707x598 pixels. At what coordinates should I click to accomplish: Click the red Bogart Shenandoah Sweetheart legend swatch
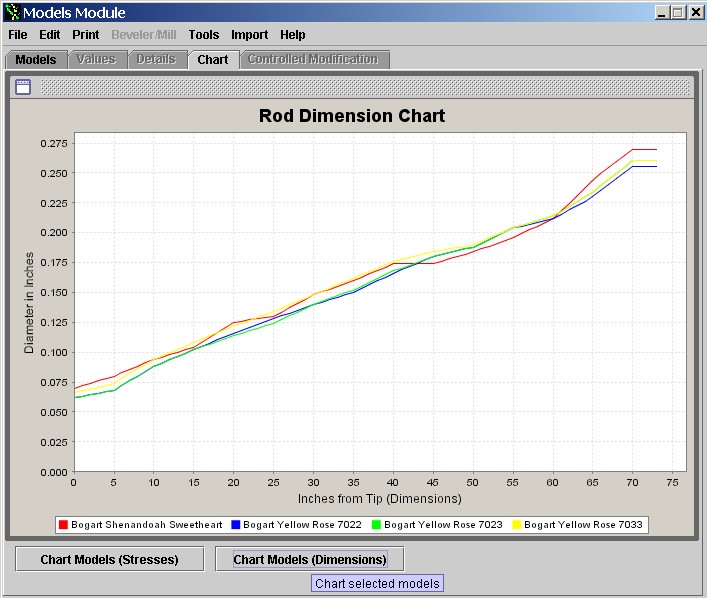point(64,524)
